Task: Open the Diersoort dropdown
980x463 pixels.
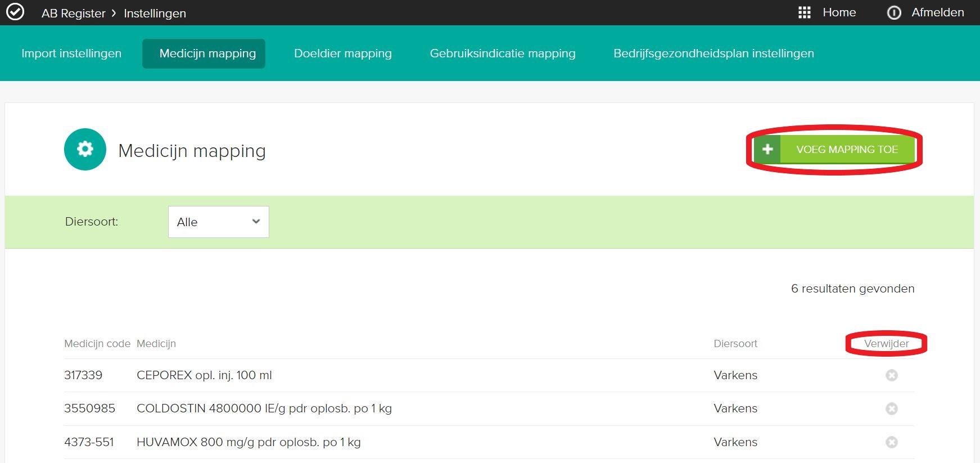Action: 218,222
